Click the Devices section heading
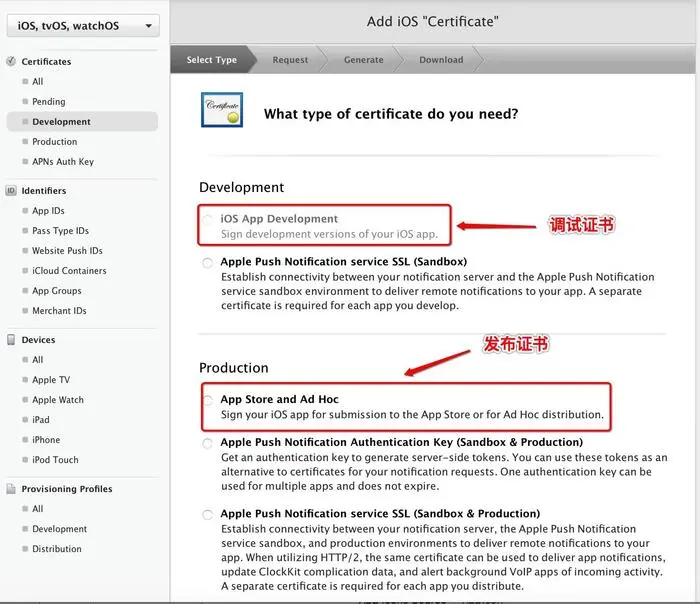This screenshot has height=604, width=700. click(38, 340)
